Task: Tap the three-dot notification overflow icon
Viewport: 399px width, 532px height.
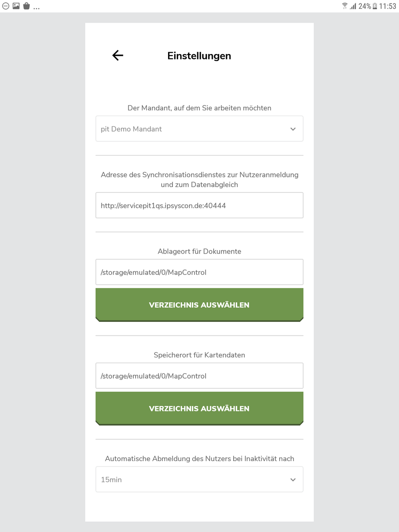Action: (x=36, y=8)
